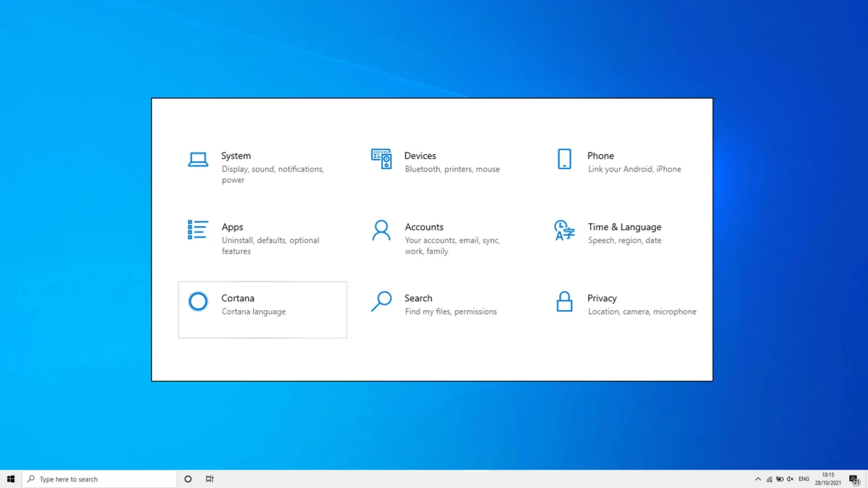Click the muted volume tray icon
The image size is (868, 488).
790,479
